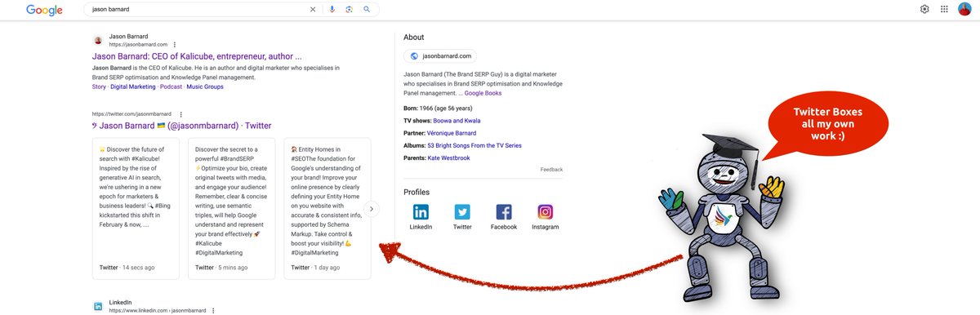
Task: Open Kate Westbrook parents link
Action: 448,157
